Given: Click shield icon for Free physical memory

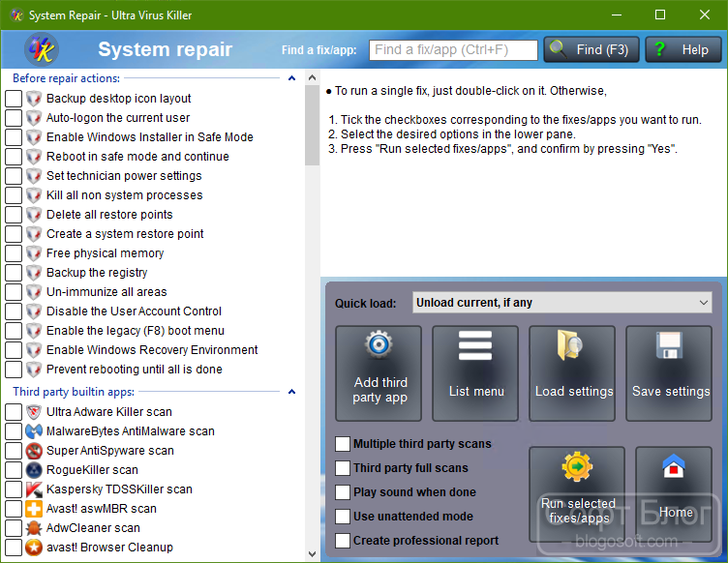Looking at the screenshot, I should point(34,253).
